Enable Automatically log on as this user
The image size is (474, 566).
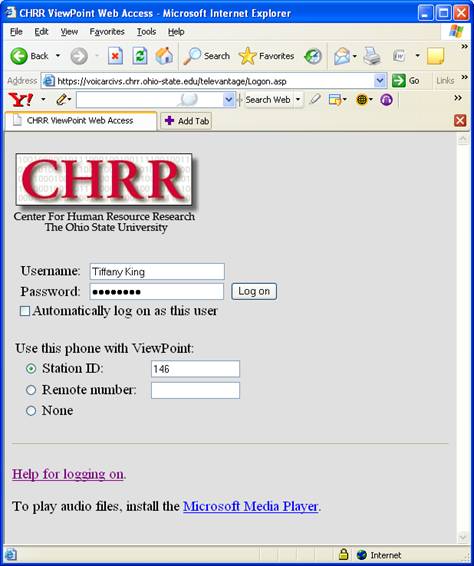point(25,311)
